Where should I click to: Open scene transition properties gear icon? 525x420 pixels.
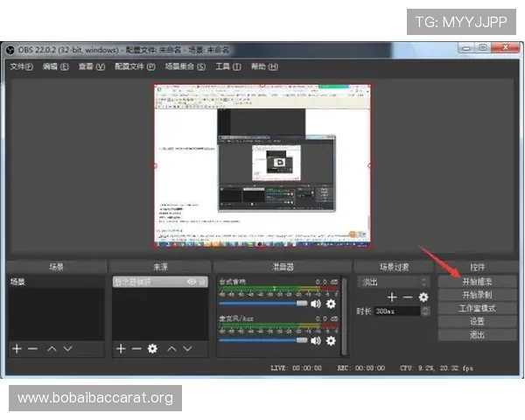click(x=423, y=297)
